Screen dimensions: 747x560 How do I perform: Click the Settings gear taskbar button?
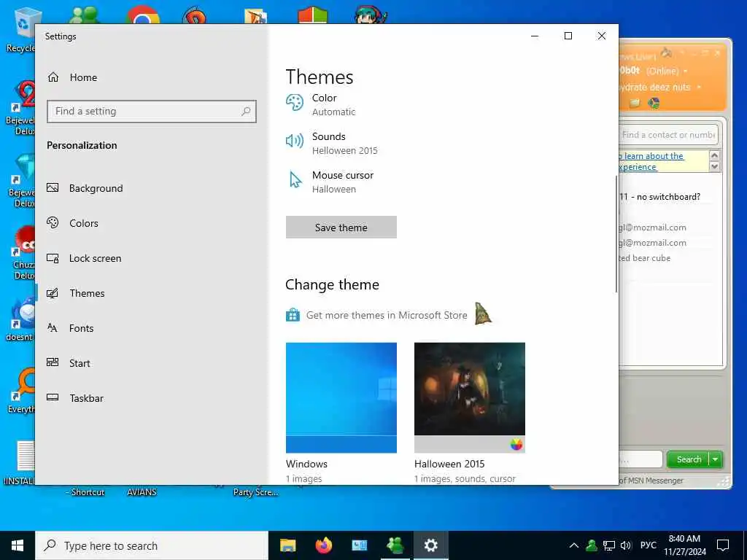point(430,545)
